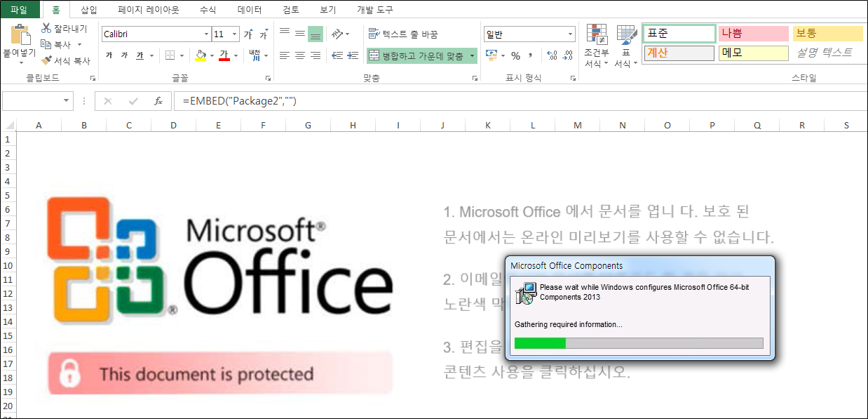
Task: Apply the 보통 (Neutral) cell style
Action: (x=828, y=33)
